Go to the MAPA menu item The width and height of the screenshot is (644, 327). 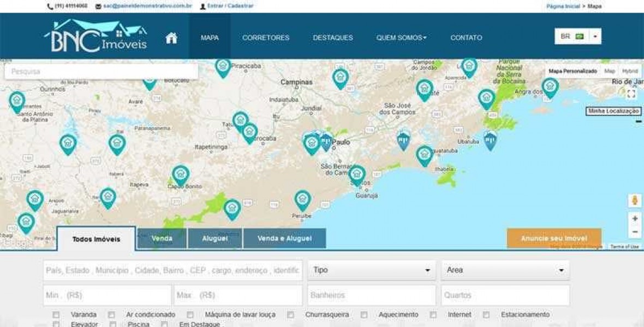210,38
